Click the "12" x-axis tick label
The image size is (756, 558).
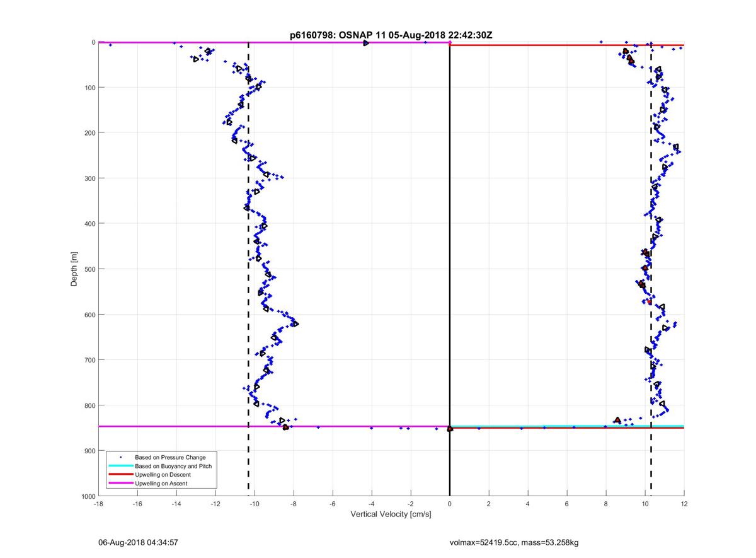tap(684, 504)
